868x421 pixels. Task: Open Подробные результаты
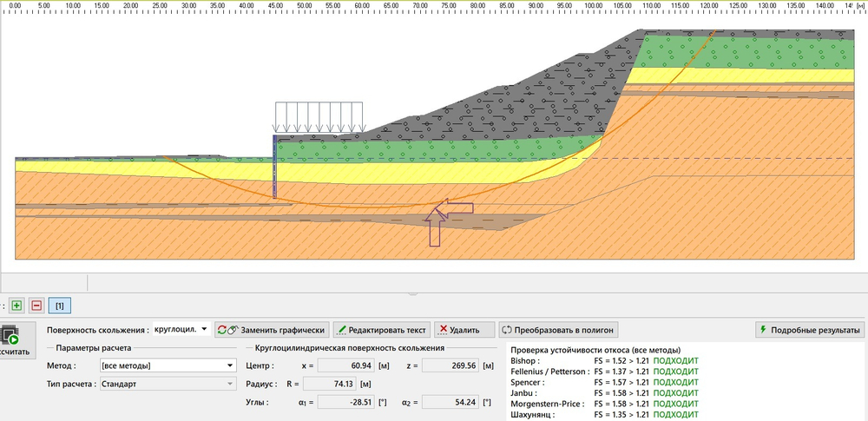(810, 330)
